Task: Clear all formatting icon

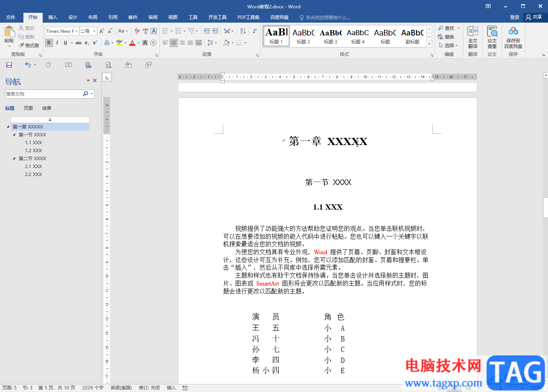Action: (x=137, y=31)
